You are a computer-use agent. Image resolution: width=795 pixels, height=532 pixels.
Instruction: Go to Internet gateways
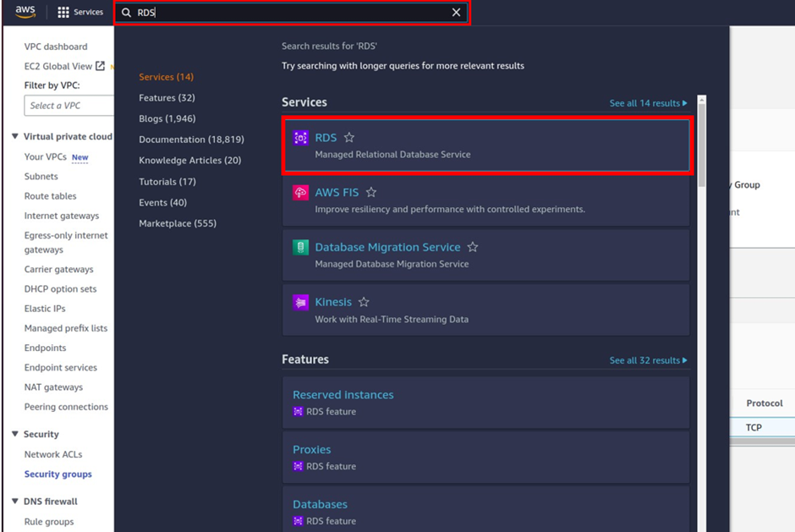pos(62,216)
